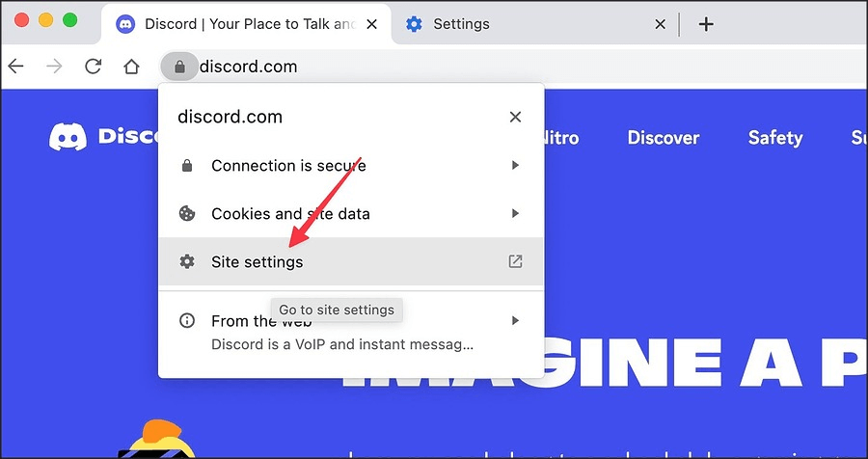Screen dimensions: 868x459
Task: Open the Safety page link
Action: click(775, 137)
